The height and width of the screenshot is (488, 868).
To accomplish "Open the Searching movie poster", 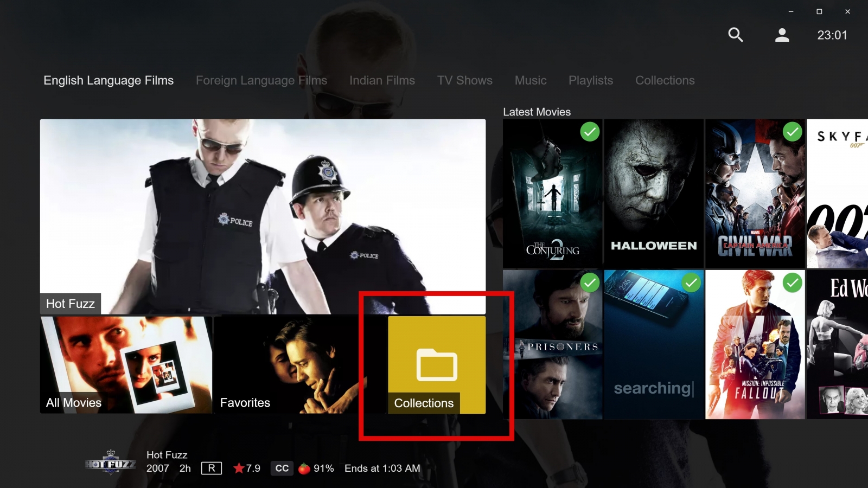I will [654, 344].
